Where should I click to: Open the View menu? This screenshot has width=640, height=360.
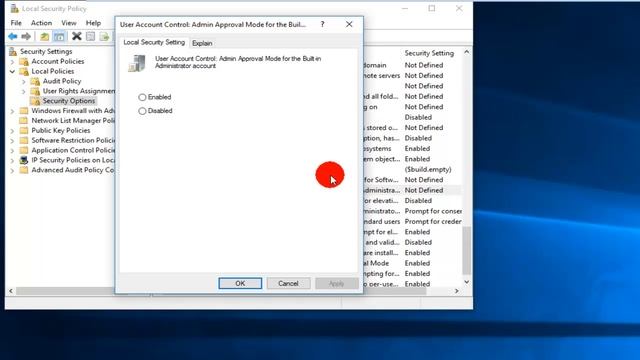[x=69, y=23]
